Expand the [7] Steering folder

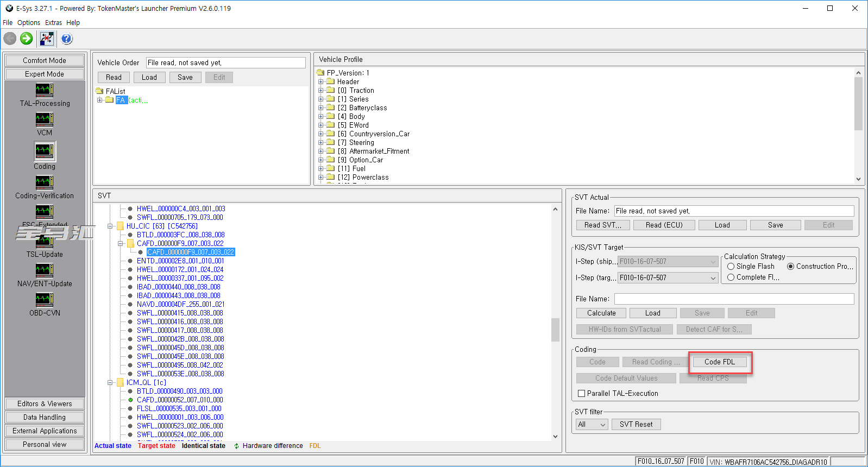[321, 143]
